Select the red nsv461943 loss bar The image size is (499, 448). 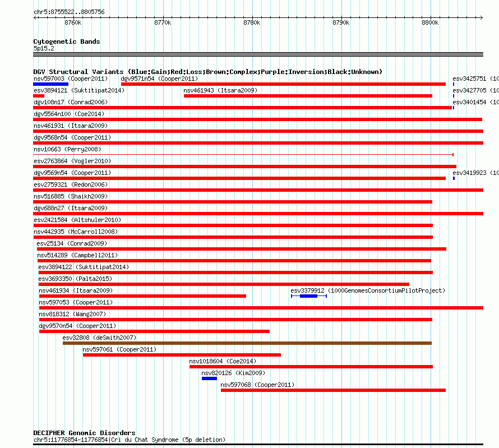(308, 96)
